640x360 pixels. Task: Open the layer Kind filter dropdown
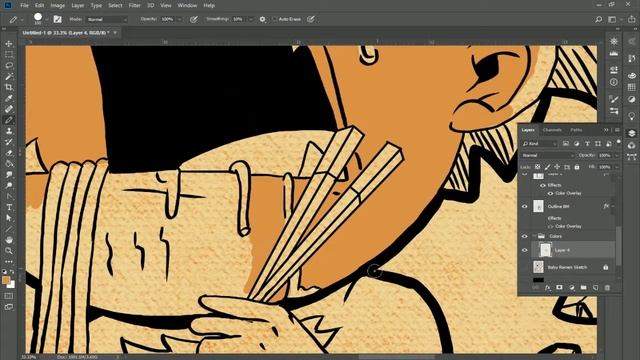pos(540,144)
